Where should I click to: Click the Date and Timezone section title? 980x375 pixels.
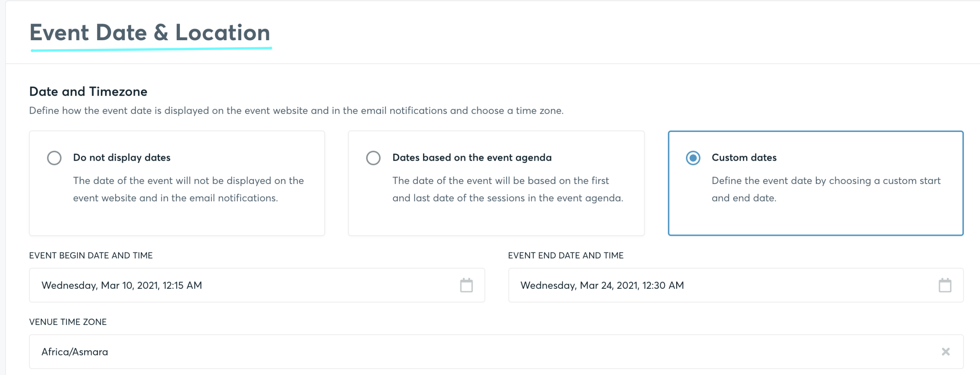88,91
